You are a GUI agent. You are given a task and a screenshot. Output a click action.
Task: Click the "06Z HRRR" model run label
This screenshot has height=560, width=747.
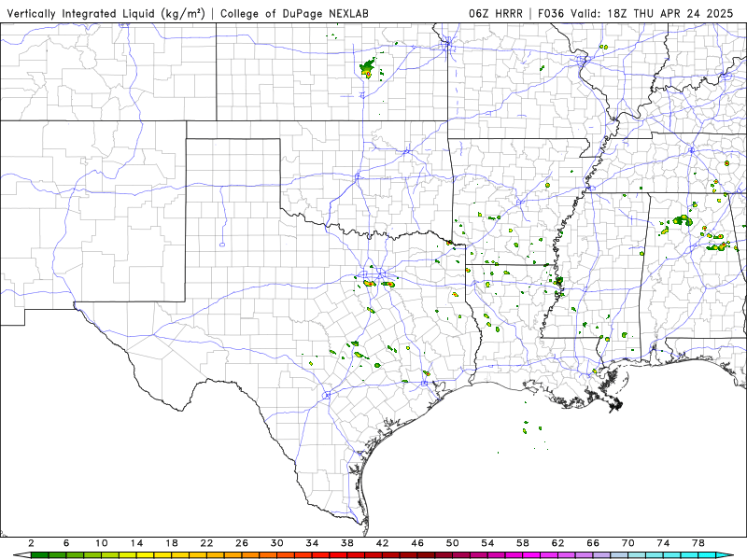(x=496, y=13)
